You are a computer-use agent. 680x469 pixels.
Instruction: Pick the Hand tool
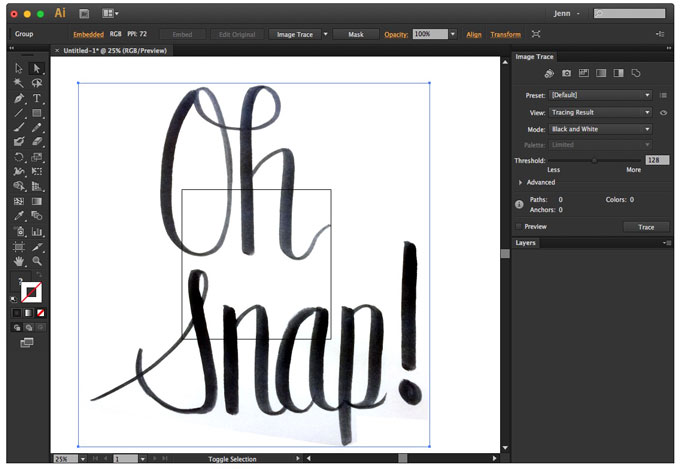19,261
